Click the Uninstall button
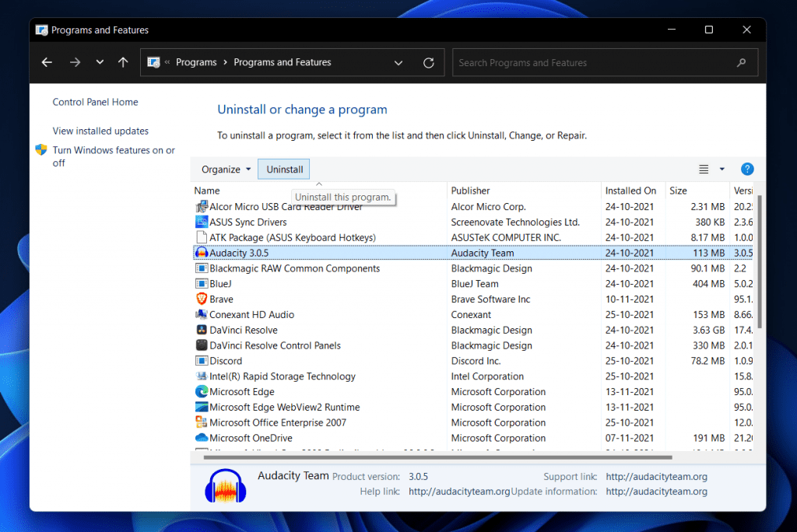Viewport: 797px width, 532px height. (283, 169)
